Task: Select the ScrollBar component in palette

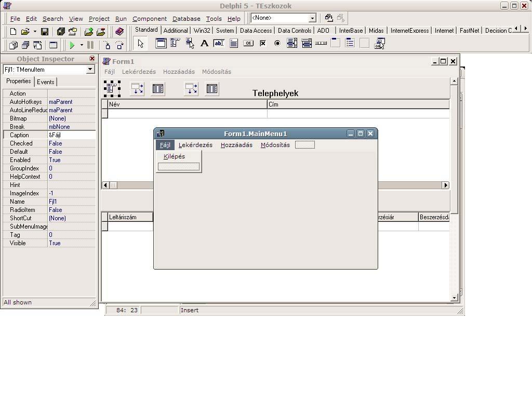Action: coord(321,43)
